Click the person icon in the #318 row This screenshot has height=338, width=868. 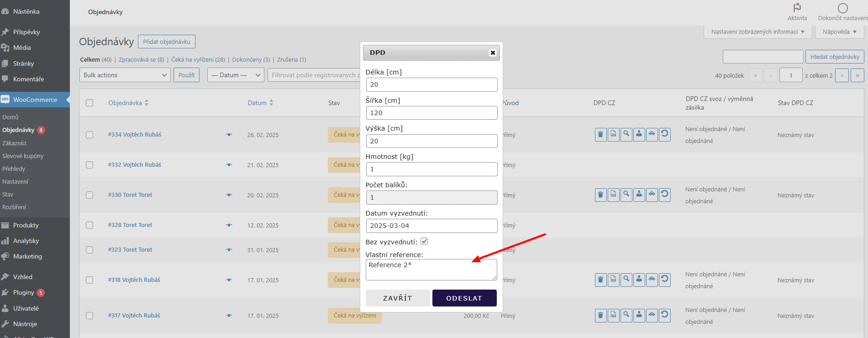639,280
